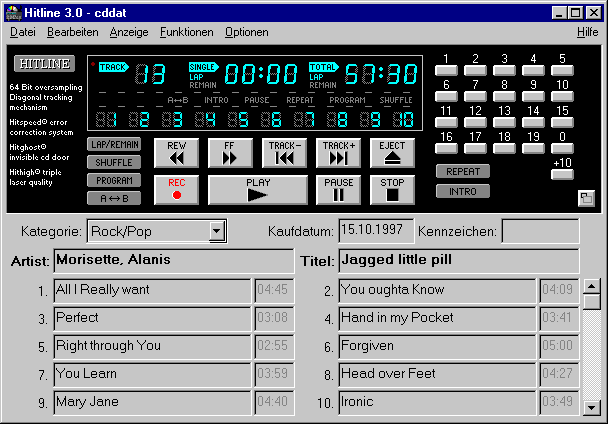
Task: Select track keypad button 3
Action: tap(504, 70)
